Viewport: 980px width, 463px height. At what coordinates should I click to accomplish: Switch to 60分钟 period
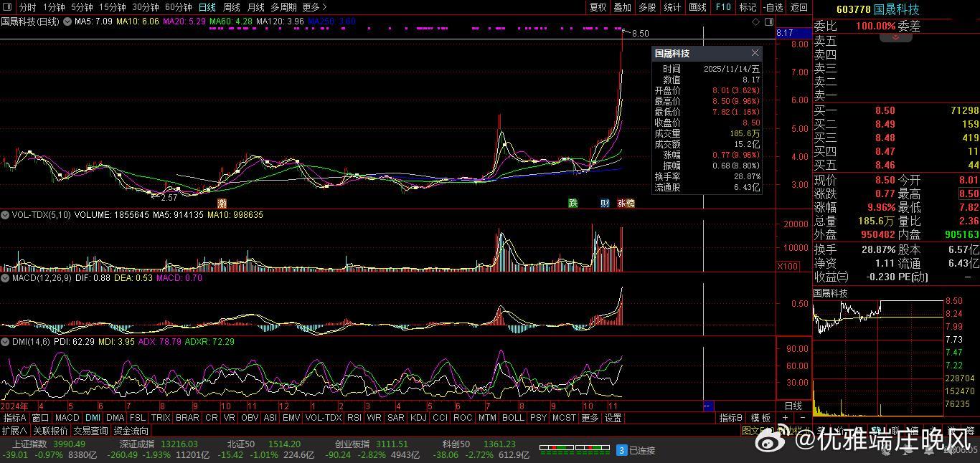(x=179, y=7)
